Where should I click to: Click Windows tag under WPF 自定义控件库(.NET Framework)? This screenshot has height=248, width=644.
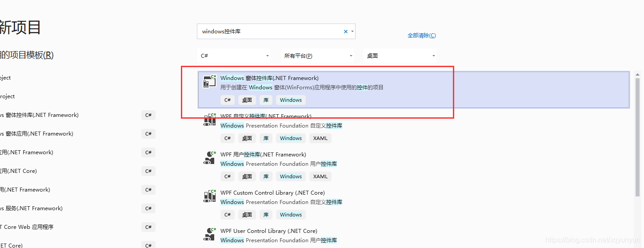[291, 138]
